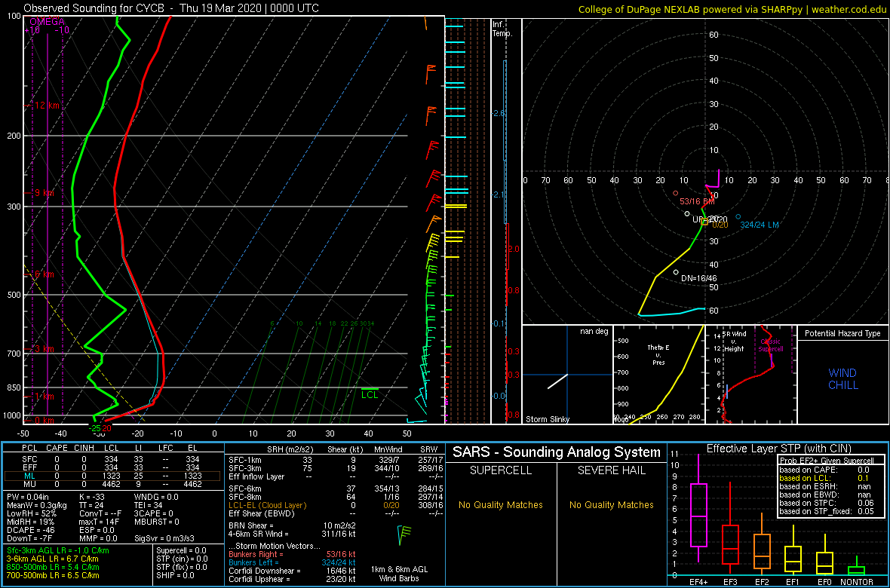Click the blue WIND CHILL hazard text

click(842, 379)
